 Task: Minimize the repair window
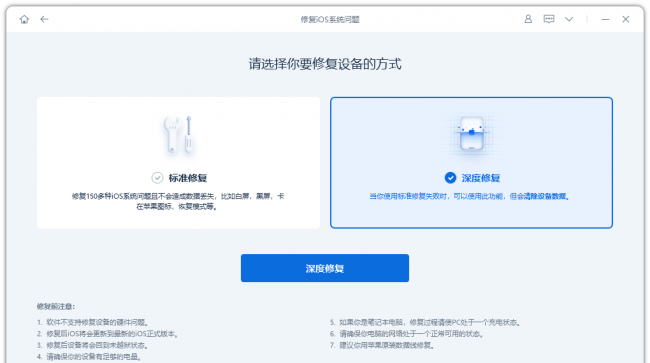tap(605, 19)
